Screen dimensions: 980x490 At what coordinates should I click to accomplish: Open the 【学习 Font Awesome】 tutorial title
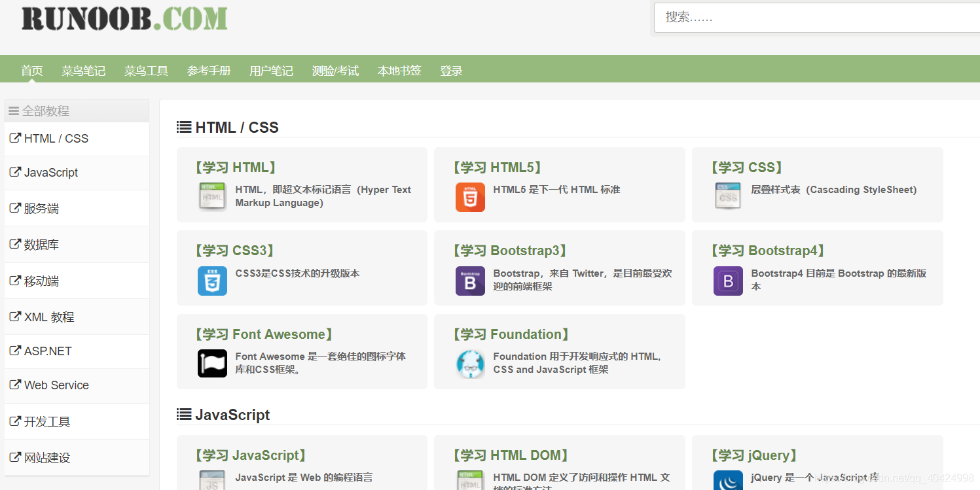pos(263,334)
